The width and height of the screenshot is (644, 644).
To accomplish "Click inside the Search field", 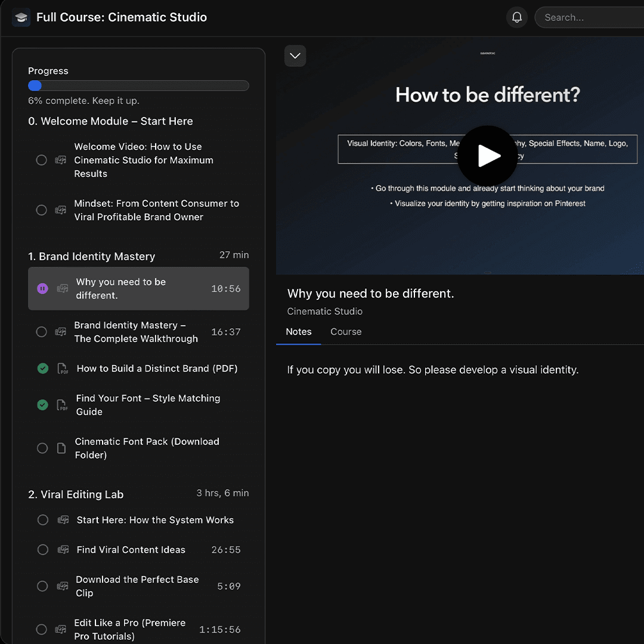I will tap(590, 17).
